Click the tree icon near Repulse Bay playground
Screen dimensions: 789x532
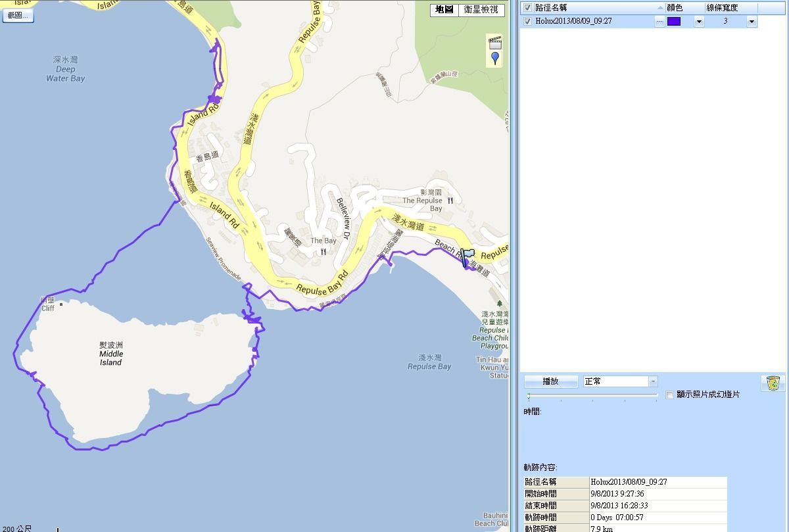499,304
